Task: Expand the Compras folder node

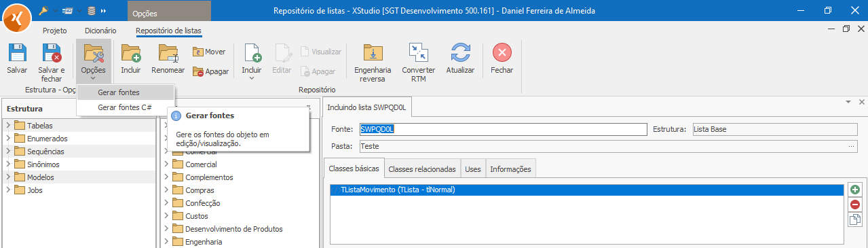Action: pos(166,190)
